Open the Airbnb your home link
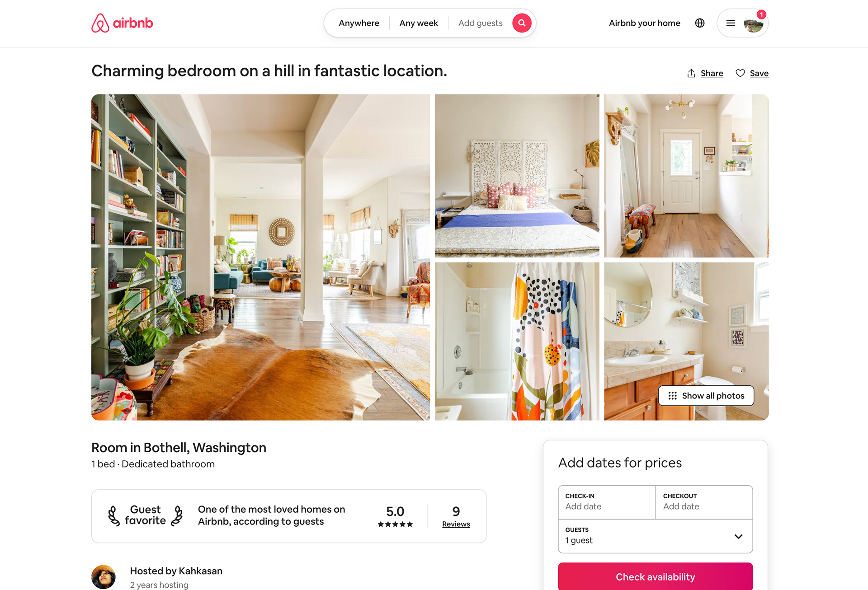This screenshot has width=868, height=590. point(644,23)
